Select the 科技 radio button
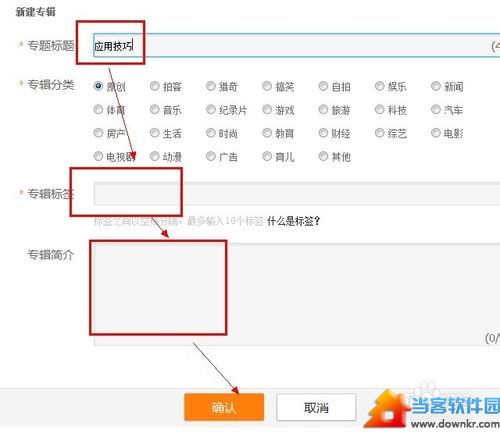This screenshot has width=500, height=434. 380,109
